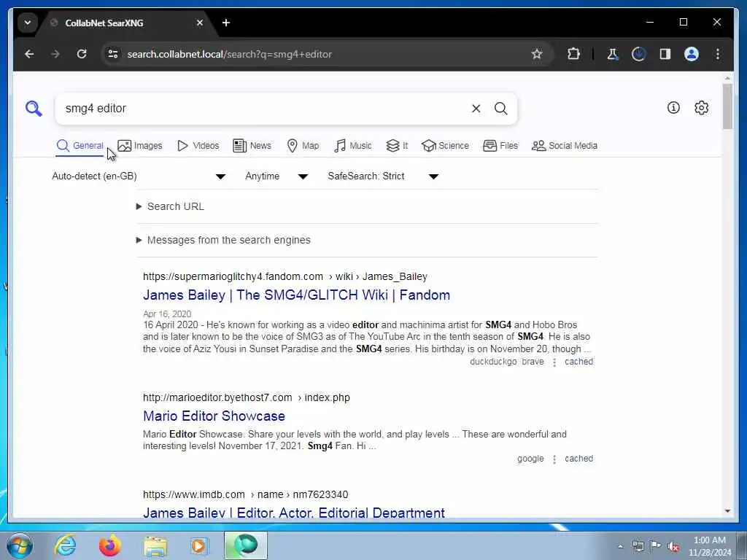Open the Anytime time range dropdown

click(x=276, y=176)
